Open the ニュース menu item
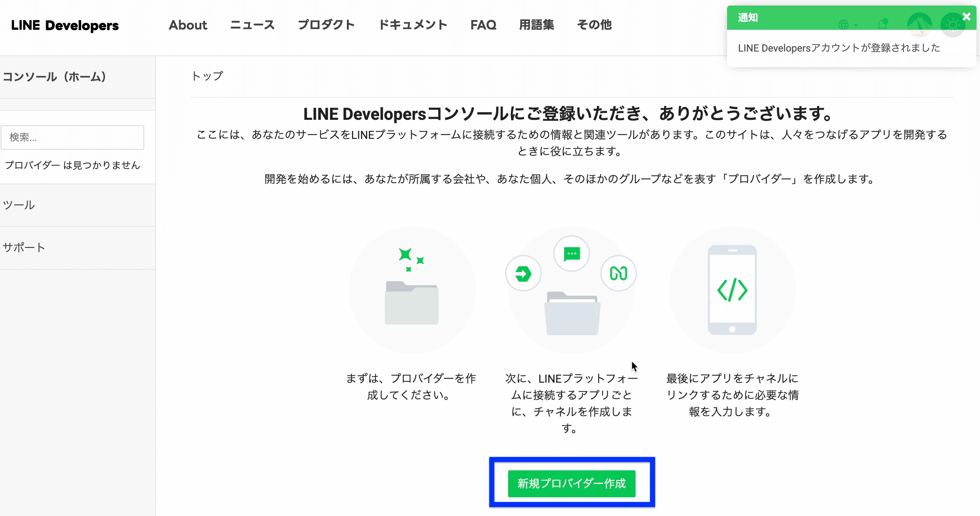The image size is (980, 516). pyautogui.click(x=252, y=25)
